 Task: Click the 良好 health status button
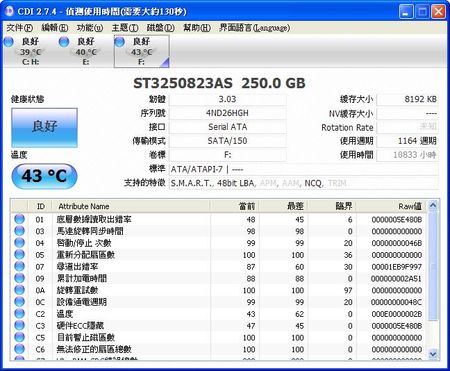click(x=44, y=127)
